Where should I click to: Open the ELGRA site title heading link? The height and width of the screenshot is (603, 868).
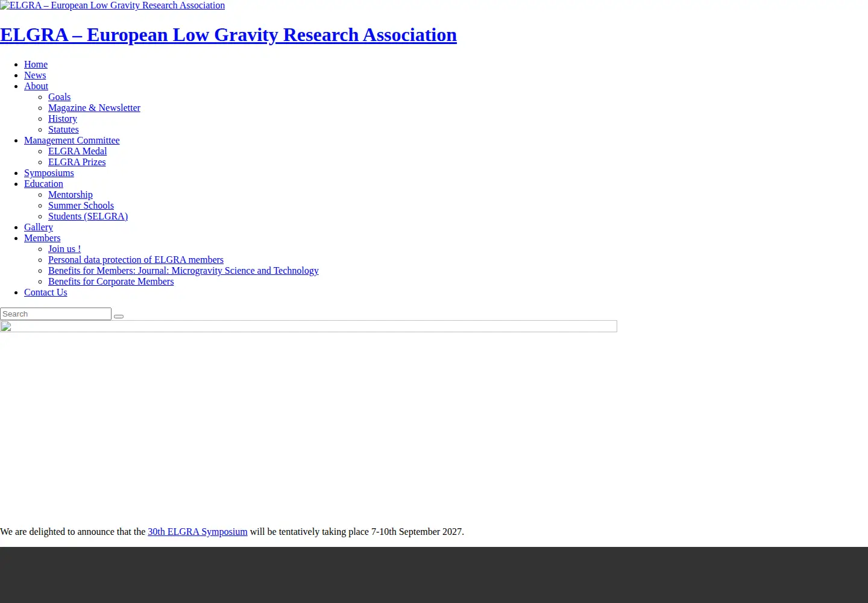(x=228, y=35)
